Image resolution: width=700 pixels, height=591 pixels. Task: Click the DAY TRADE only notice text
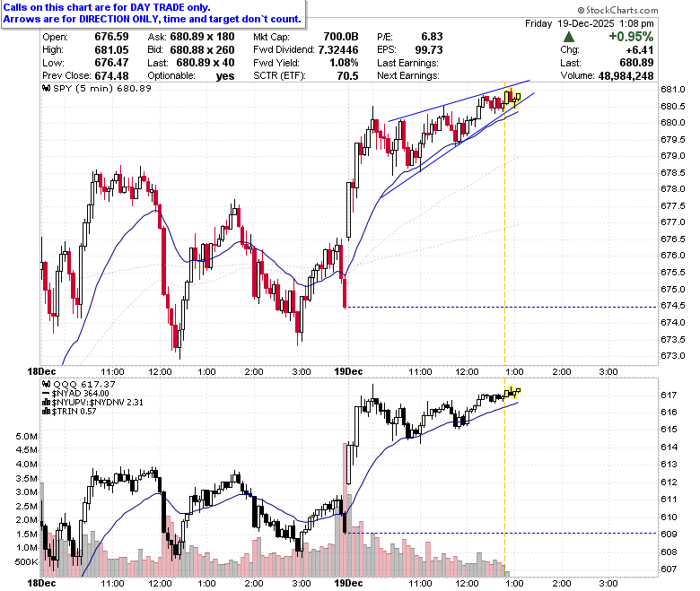[107, 7]
